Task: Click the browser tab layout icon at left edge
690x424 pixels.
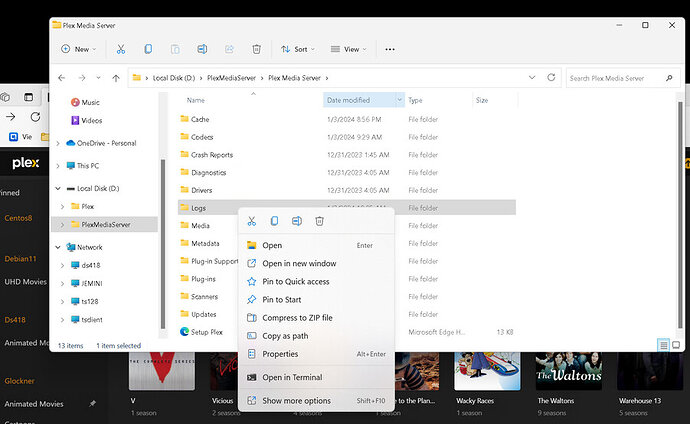Action: coord(29,97)
